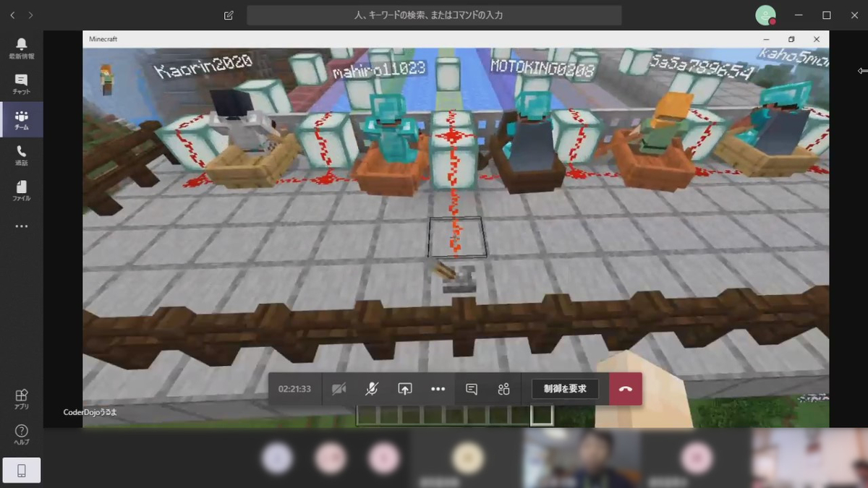Click the MOTOKING0208 player name tag
The width and height of the screenshot is (868, 488).
coord(542,68)
